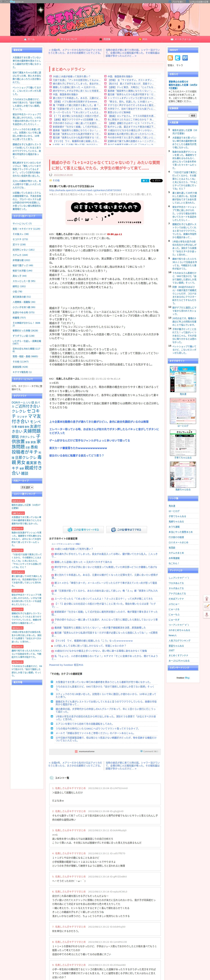Open しぃアンテナ in the アンテナとか list
This screenshot has height=980, width=210.
(x=178, y=578)
